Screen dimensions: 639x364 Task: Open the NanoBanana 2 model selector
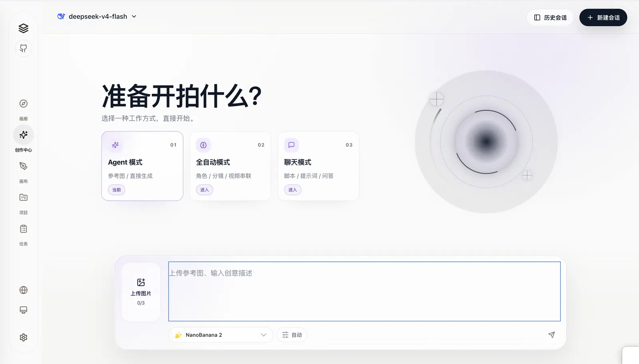(221, 335)
